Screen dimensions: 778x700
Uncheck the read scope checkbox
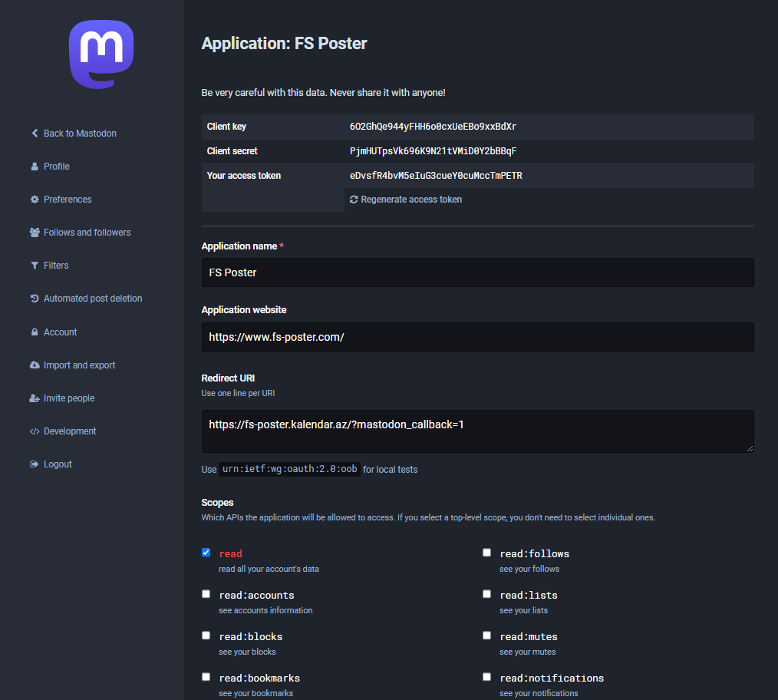206,553
